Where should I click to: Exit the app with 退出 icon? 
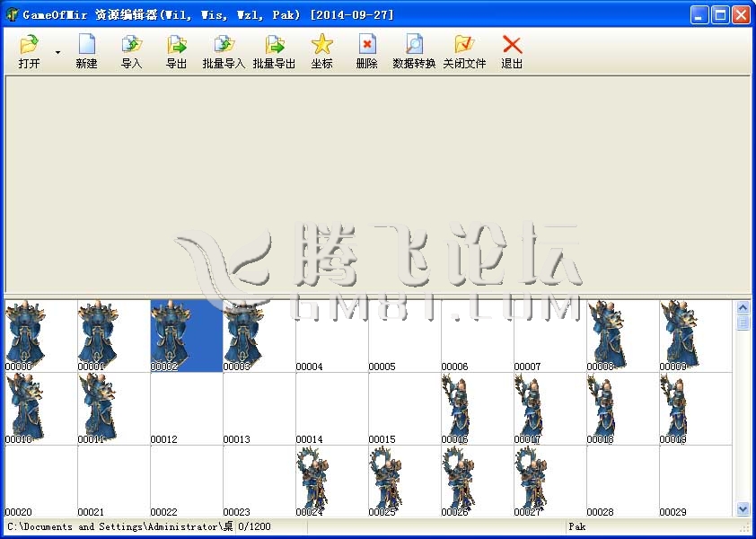tap(512, 51)
